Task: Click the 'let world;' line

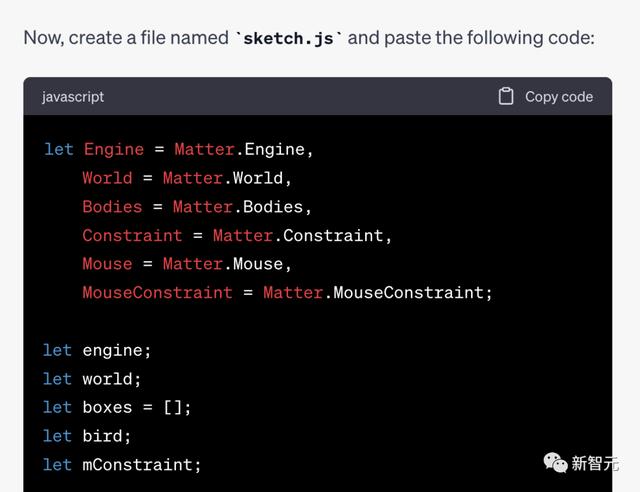Action: (92, 379)
